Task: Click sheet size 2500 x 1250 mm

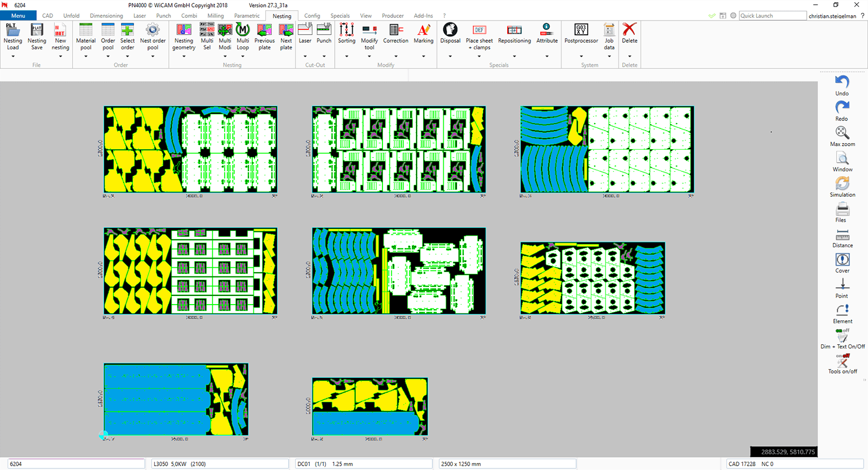Action: (x=507, y=464)
